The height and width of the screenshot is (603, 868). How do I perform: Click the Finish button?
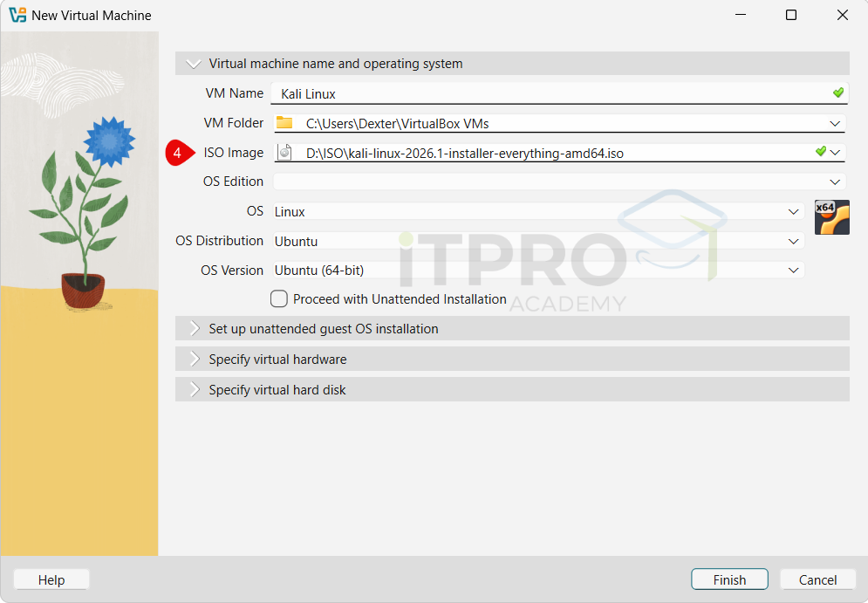[x=729, y=579]
